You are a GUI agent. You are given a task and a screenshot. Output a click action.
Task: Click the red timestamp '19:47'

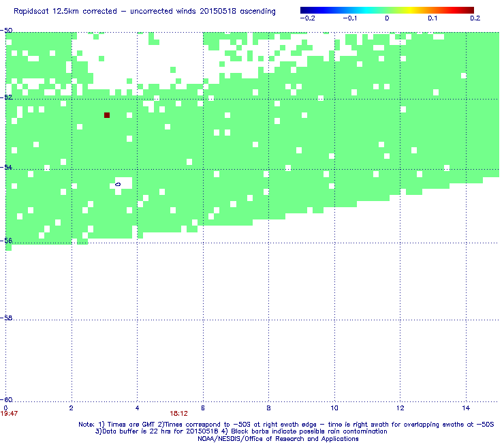[x=9, y=414]
